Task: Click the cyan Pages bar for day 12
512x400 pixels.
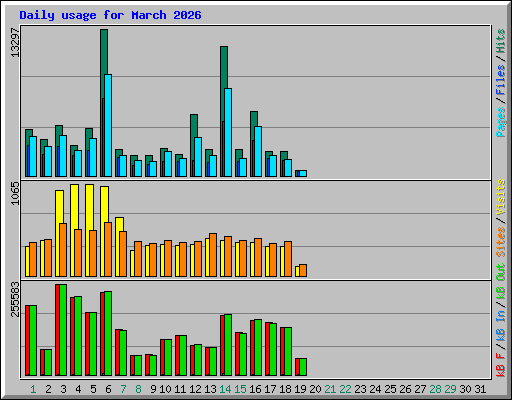Action: [198, 157]
